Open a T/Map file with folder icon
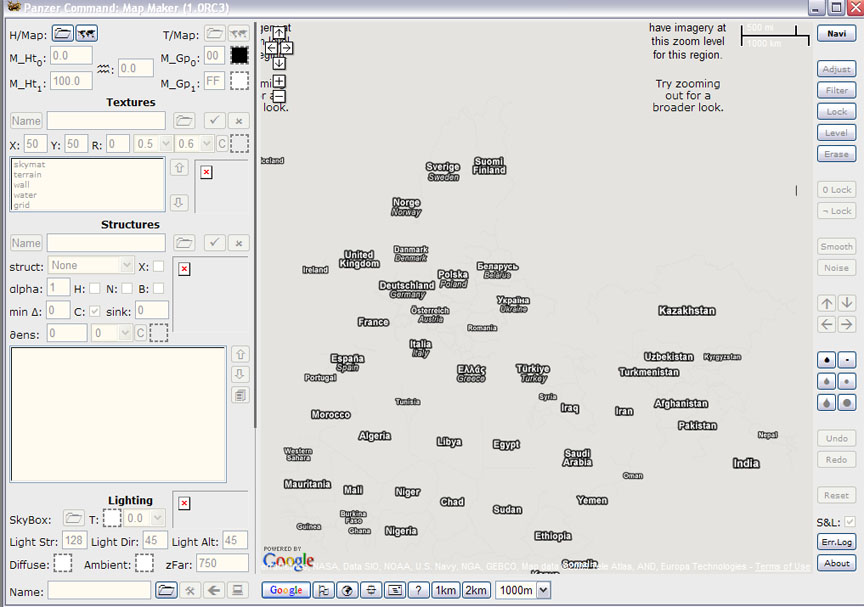Viewport: 864px width, 607px height. point(214,34)
